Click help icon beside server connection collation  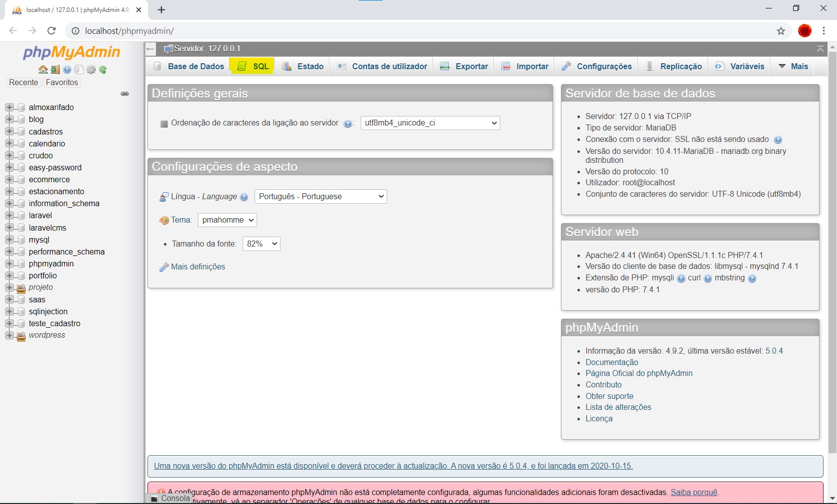coord(348,124)
